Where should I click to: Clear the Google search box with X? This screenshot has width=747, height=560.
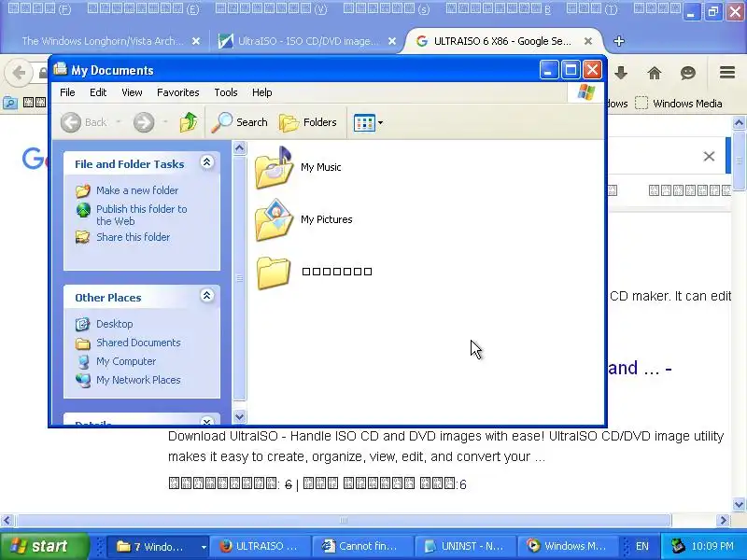coord(709,156)
